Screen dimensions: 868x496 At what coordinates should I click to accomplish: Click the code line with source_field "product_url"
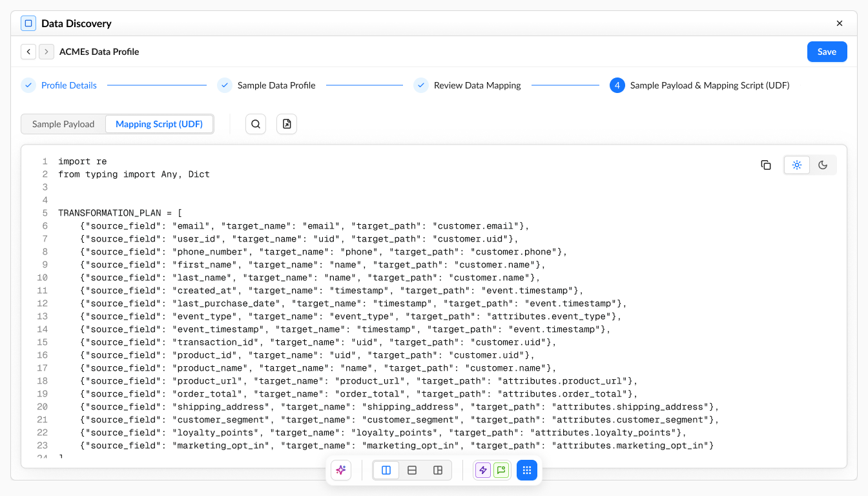pyautogui.click(x=359, y=381)
